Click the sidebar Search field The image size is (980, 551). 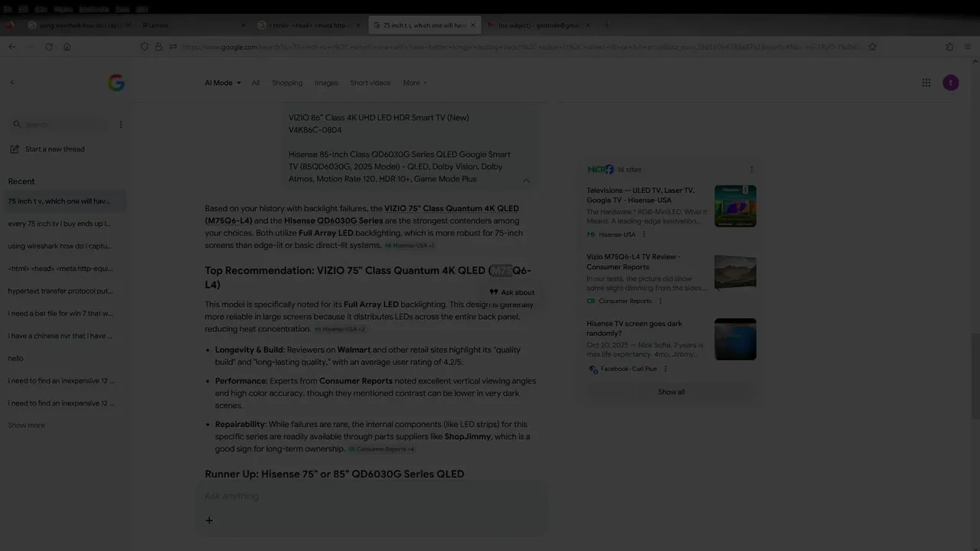click(x=60, y=124)
